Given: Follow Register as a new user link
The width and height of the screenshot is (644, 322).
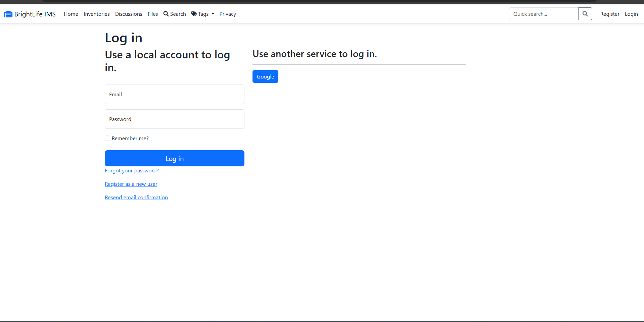Looking at the screenshot, I should pyautogui.click(x=131, y=184).
